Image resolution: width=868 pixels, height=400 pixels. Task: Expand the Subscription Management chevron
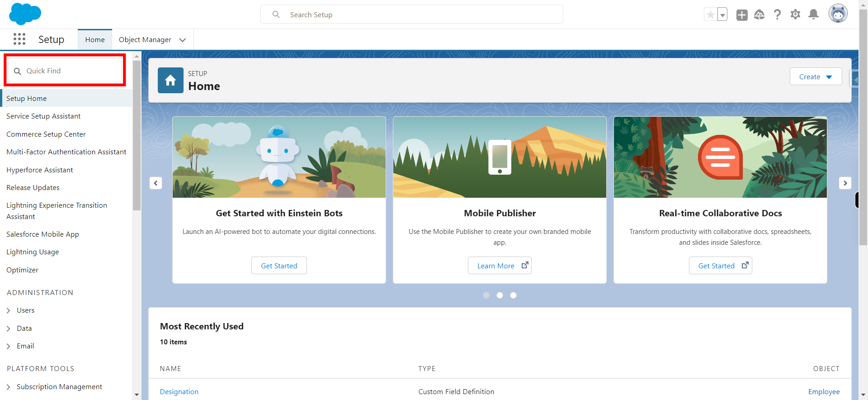tap(9, 387)
